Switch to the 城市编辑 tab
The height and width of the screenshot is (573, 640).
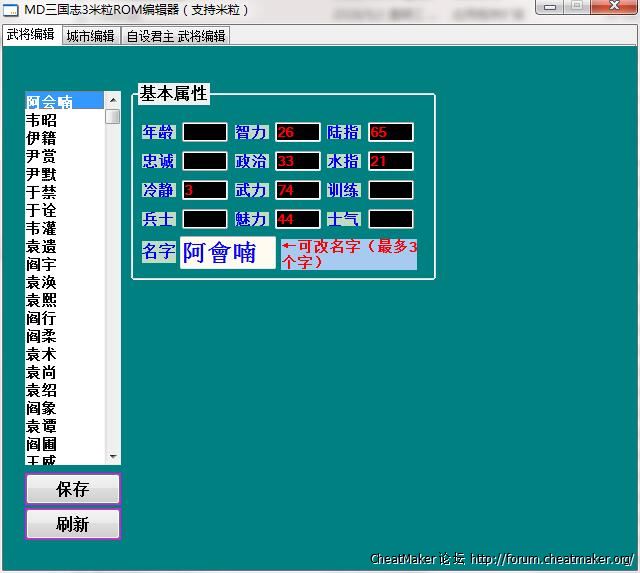(x=90, y=36)
